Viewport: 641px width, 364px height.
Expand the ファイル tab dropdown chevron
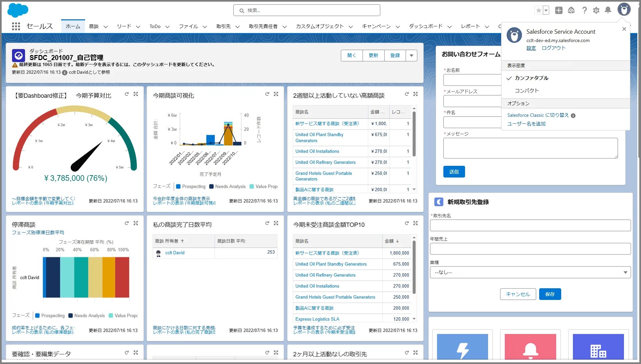click(205, 27)
